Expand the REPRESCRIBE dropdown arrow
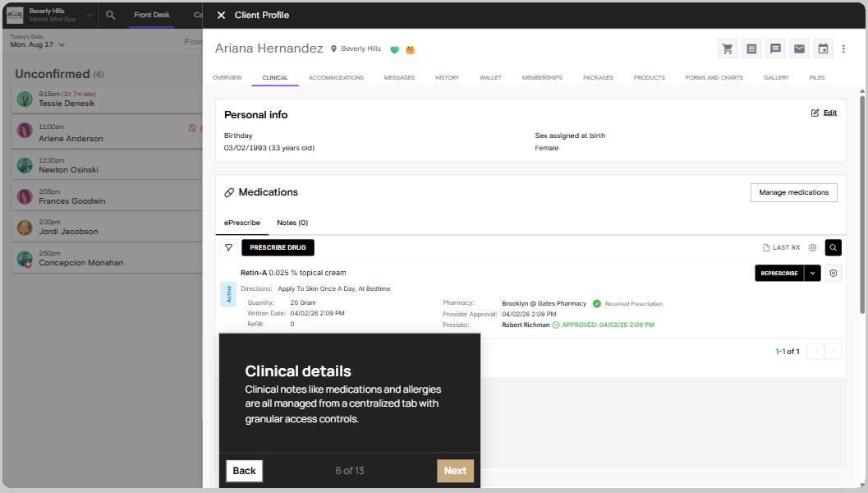Viewport: 868px width, 493px height. pos(813,273)
